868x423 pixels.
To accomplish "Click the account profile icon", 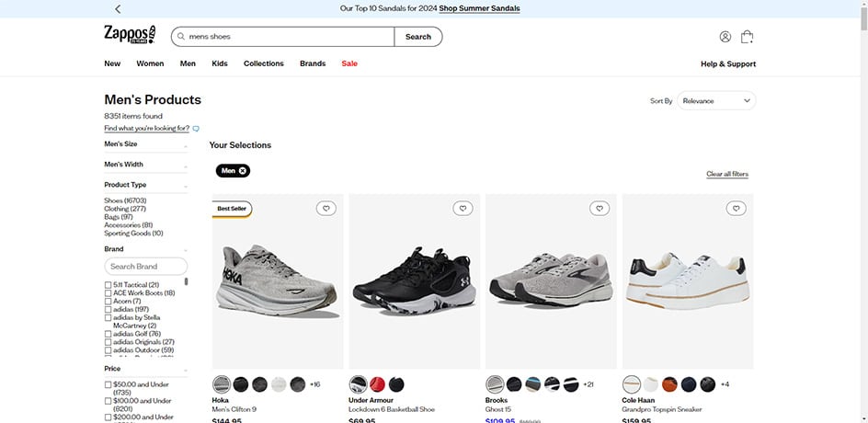I will pos(725,37).
